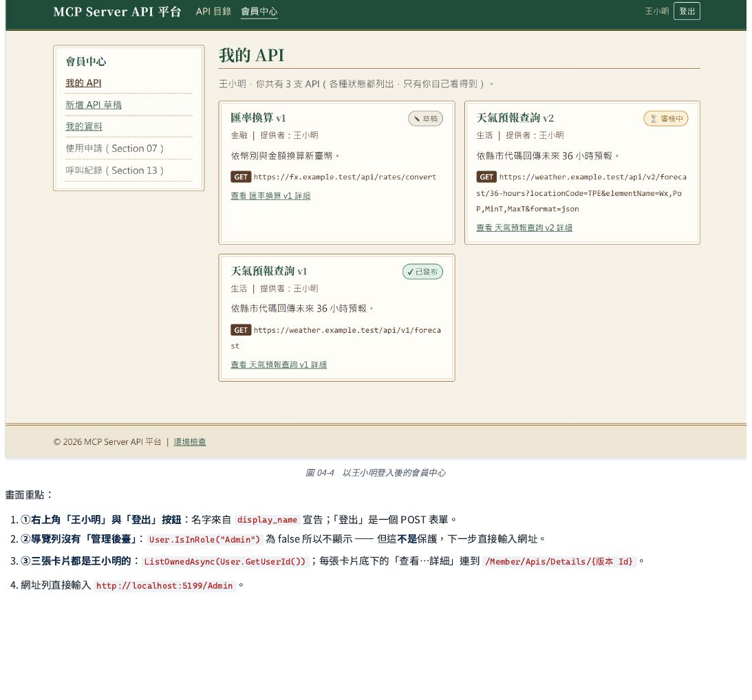The image size is (752, 700).
Task: Open the API 目錄 nav item
Action: point(213,12)
